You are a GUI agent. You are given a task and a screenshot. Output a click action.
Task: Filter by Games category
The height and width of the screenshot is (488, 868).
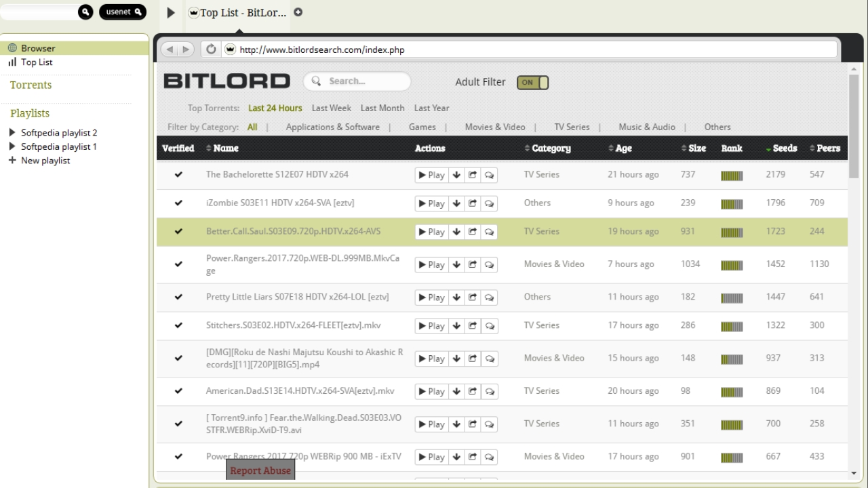coord(422,127)
